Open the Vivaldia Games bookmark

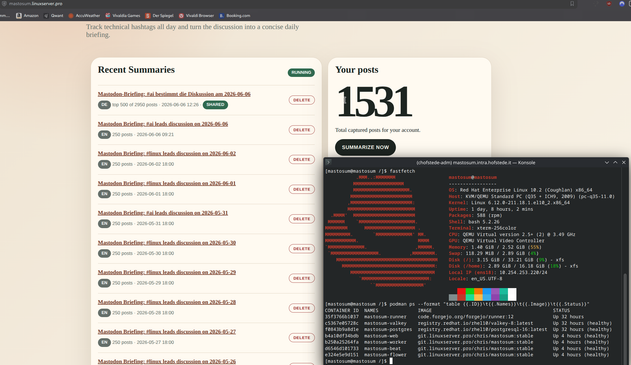(x=123, y=16)
